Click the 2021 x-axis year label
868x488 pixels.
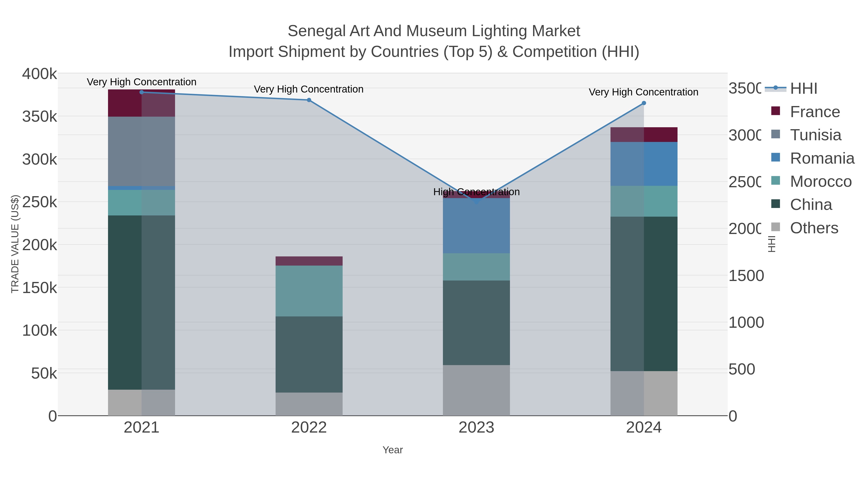pos(142,428)
